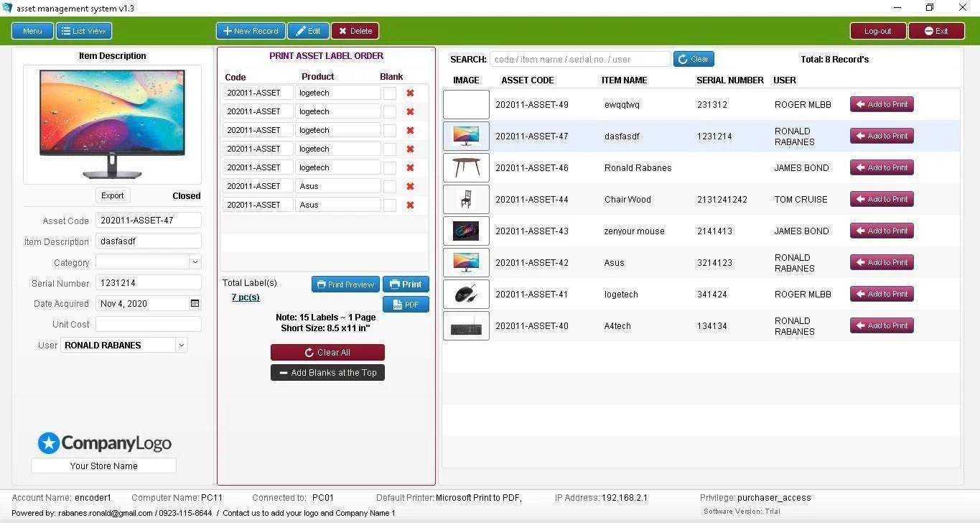
Task: Click the Serial Number field
Action: point(148,283)
